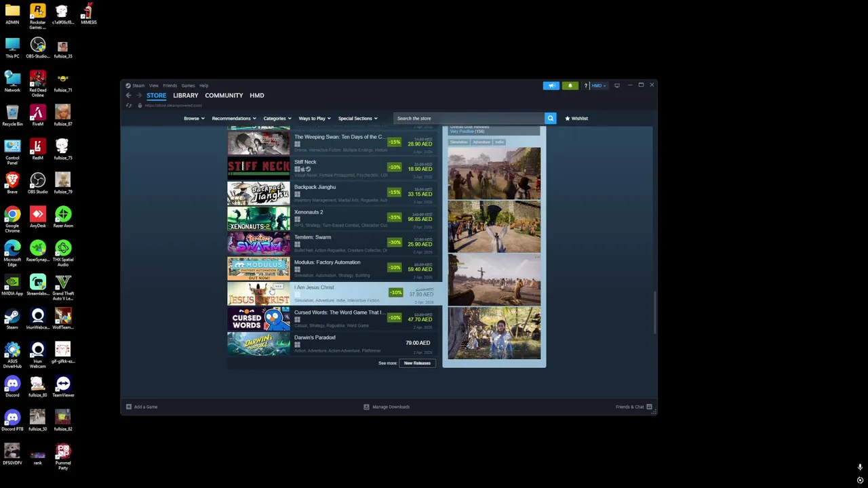Click the blue store search magnifier button
Viewport: 868px width, 488px height.
[550, 119]
